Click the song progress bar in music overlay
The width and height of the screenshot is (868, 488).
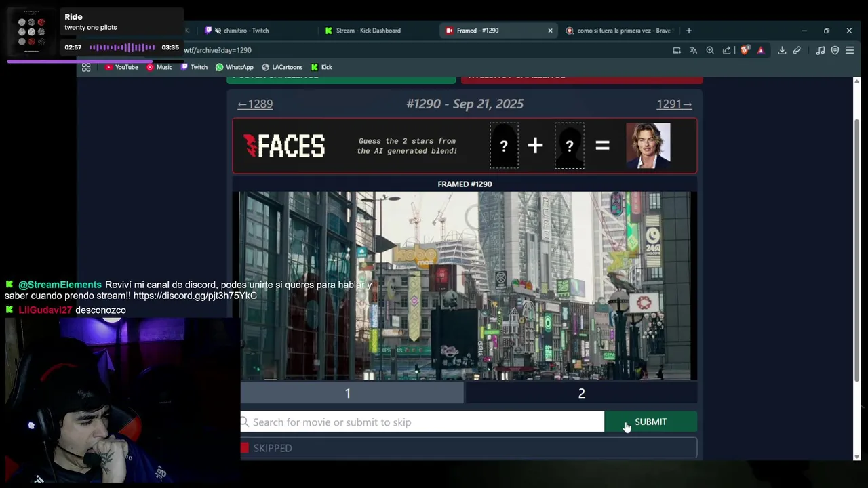pos(95,61)
